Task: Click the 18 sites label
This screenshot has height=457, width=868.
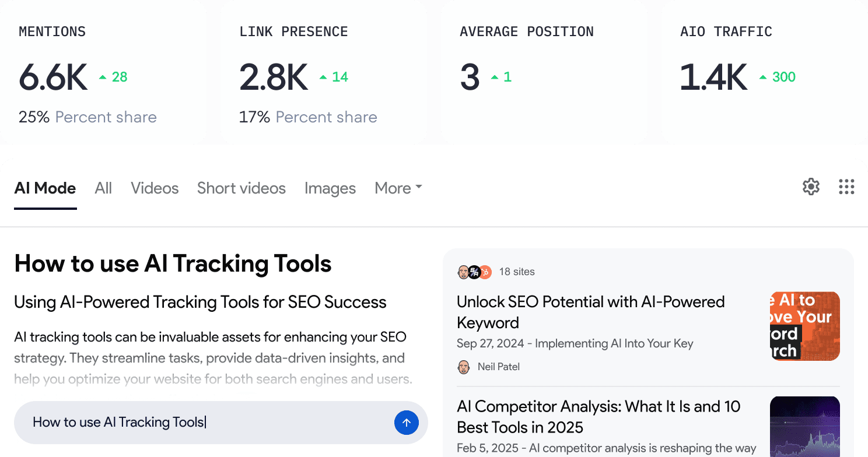Action: pyautogui.click(x=517, y=272)
